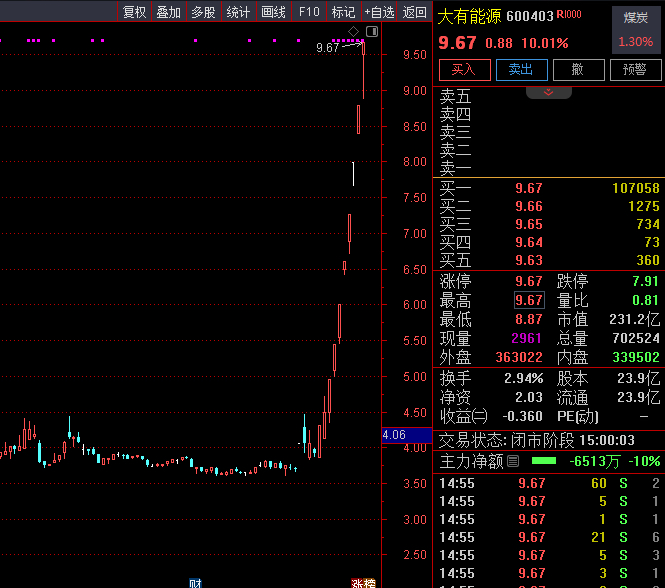Click the 买三 price 9.65

click(x=529, y=224)
